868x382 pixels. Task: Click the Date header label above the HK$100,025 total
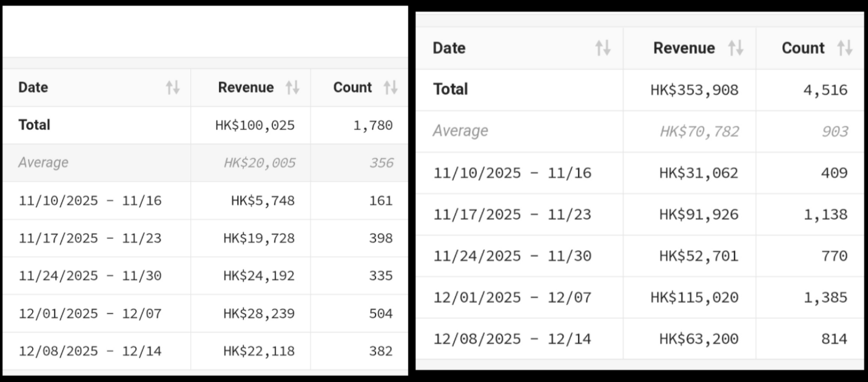click(33, 87)
